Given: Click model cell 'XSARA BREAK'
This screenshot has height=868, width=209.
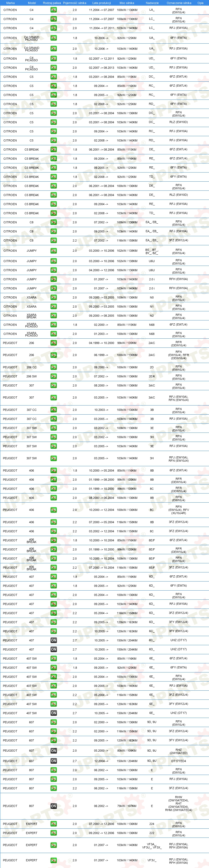Looking at the screenshot, I should (32, 316).
